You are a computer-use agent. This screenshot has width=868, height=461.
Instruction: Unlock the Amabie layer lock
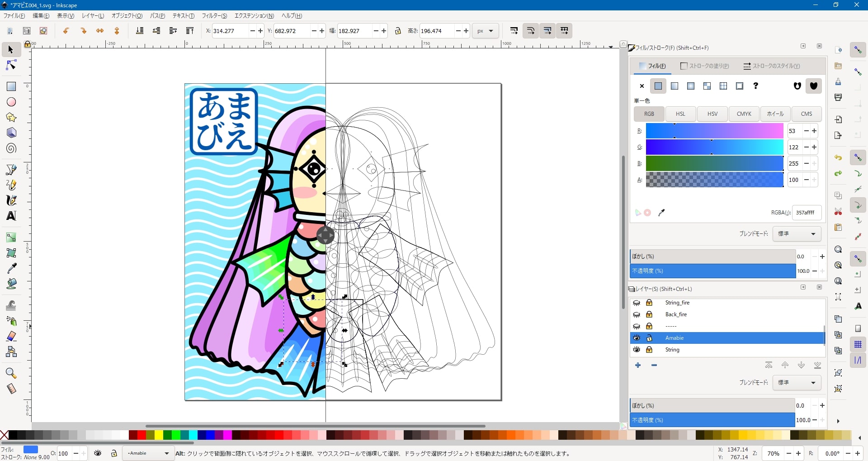click(x=649, y=338)
